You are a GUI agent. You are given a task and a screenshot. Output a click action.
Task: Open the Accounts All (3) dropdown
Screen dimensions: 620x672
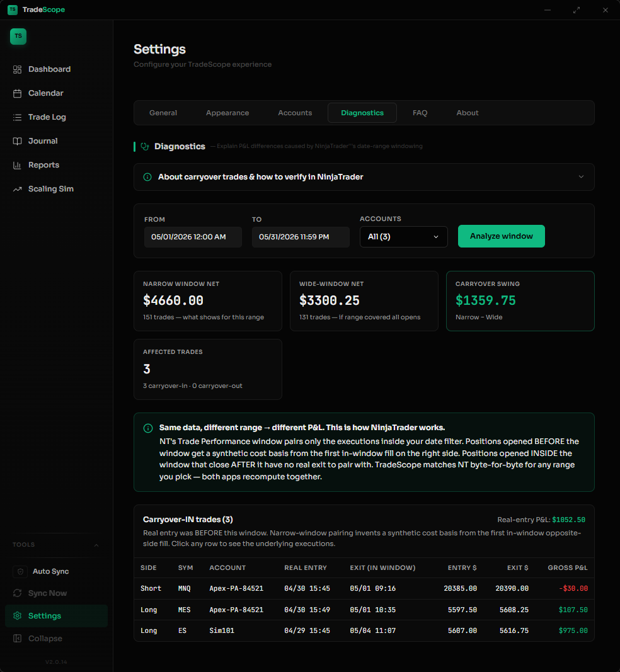(403, 237)
